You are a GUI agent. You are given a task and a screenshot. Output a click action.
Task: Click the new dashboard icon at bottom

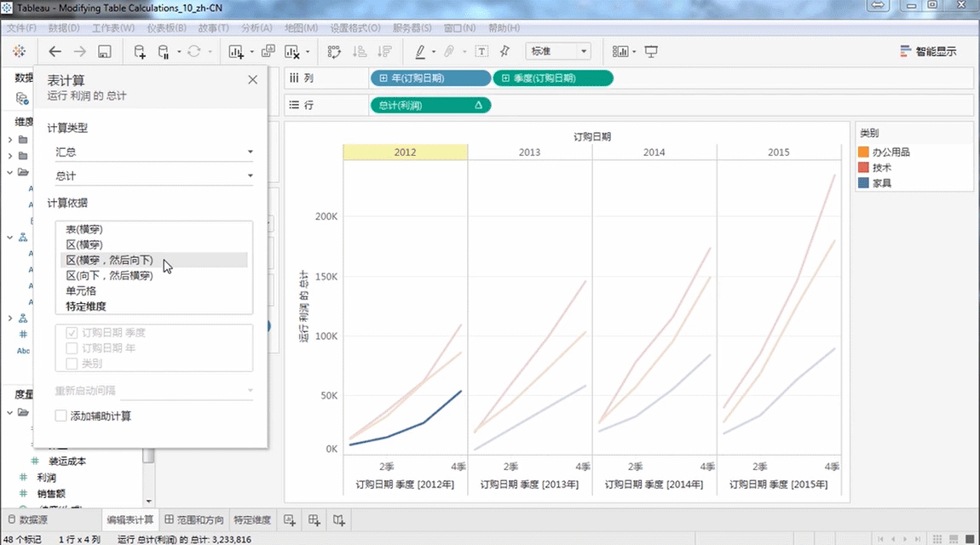314,519
